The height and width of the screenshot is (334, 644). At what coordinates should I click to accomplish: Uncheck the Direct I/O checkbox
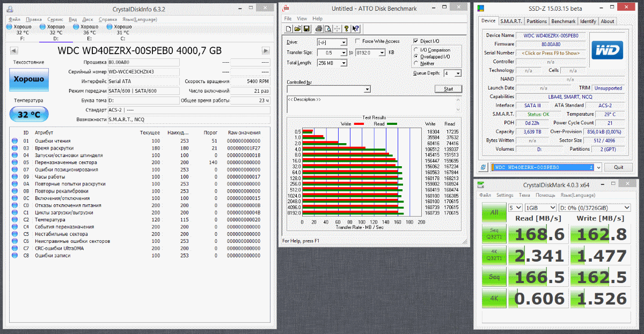coord(416,41)
